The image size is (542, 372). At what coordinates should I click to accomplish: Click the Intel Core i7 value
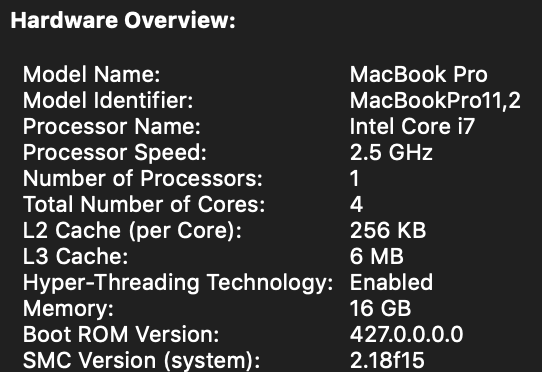click(412, 126)
